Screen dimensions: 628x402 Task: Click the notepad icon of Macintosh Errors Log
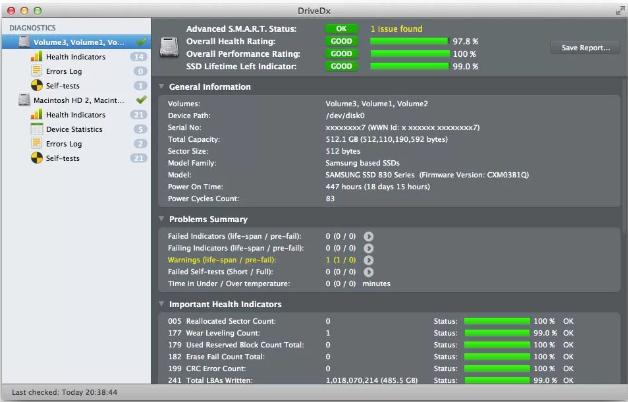tap(36, 143)
